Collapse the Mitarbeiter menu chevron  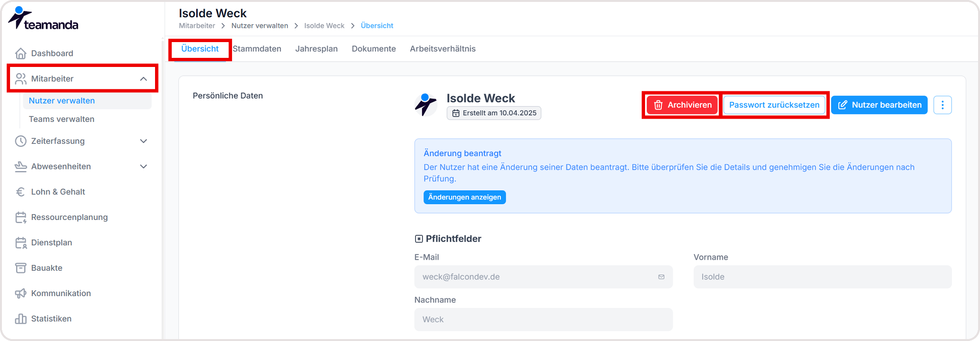(x=144, y=79)
